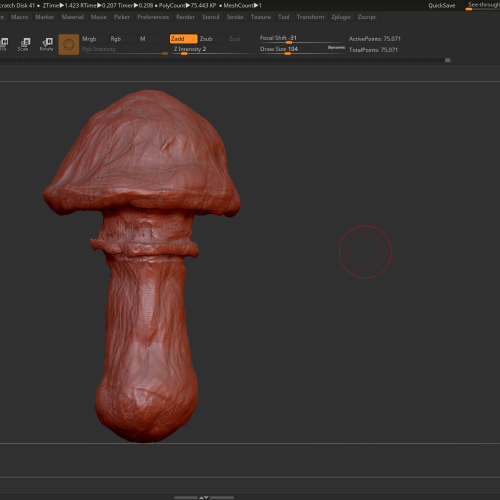Select the Rotate transform icon
This screenshot has height=500, width=500.
(x=47, y=44)
